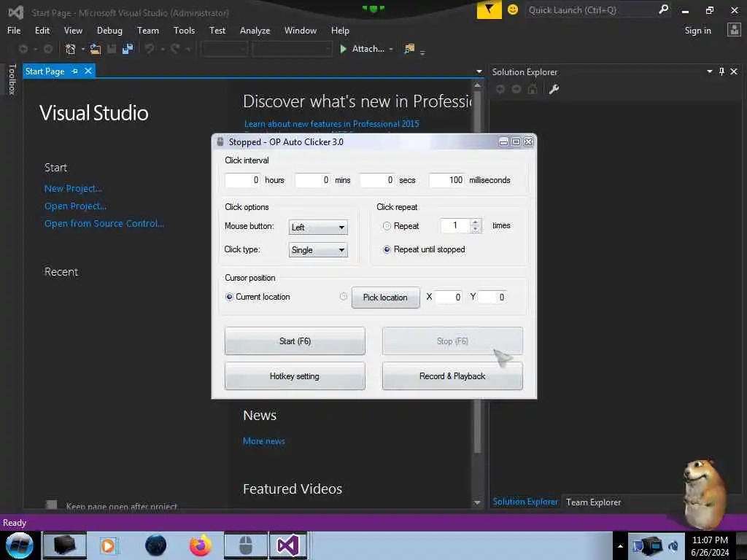Click the Save All toolbar icon
This screenshot has width=747, height=560.
pyautogui.click(x=128, y=49)
